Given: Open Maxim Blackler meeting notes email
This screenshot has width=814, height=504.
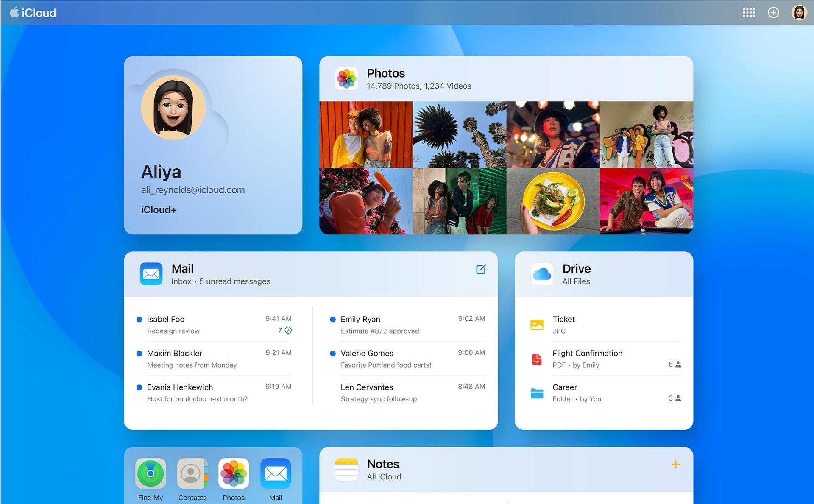Looking at the screenshot, I should click(214, 359).
